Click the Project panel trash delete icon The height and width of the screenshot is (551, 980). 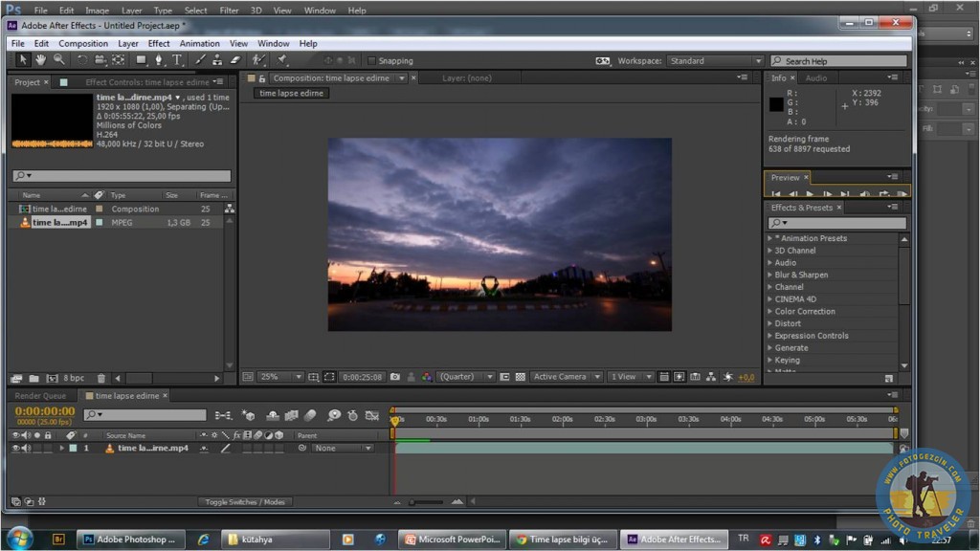point(101,378)
